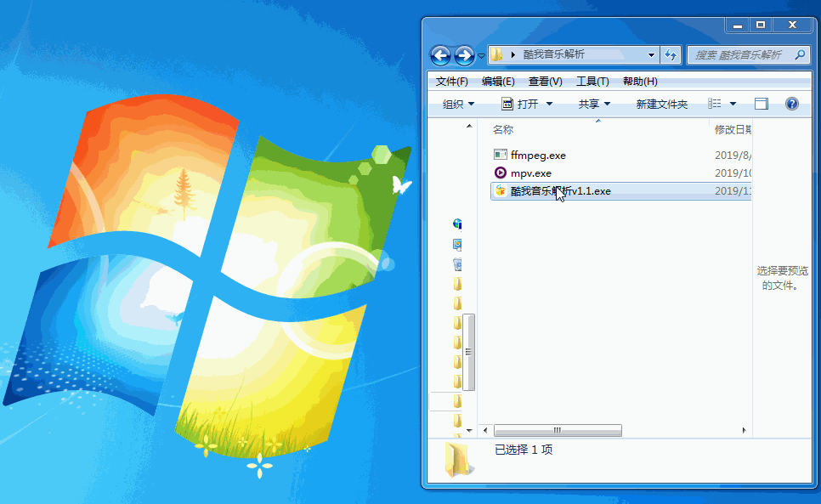Close the Explorer window

pyautogui.click(x=793, y=25)
